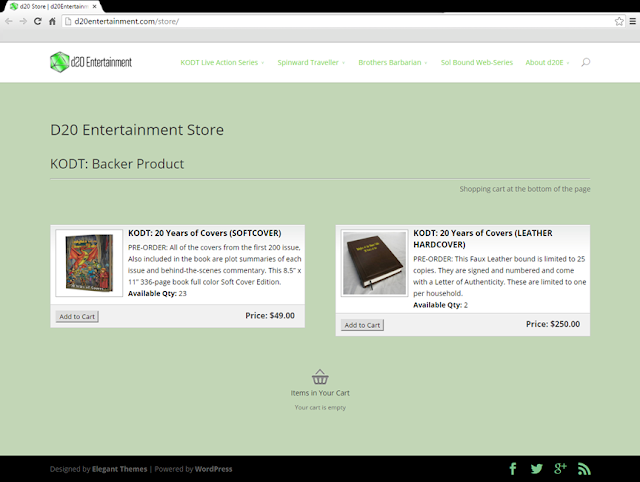The height and width of the screenshot is (482, 640).
Task: Click 'Items in Your Cart' label
Action: click(x=320, y=393)
